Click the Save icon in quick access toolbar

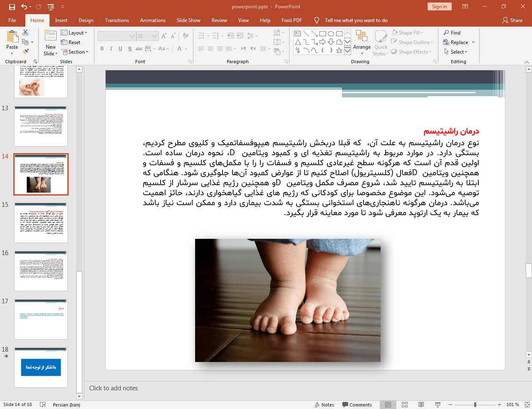tap(12, 7)
